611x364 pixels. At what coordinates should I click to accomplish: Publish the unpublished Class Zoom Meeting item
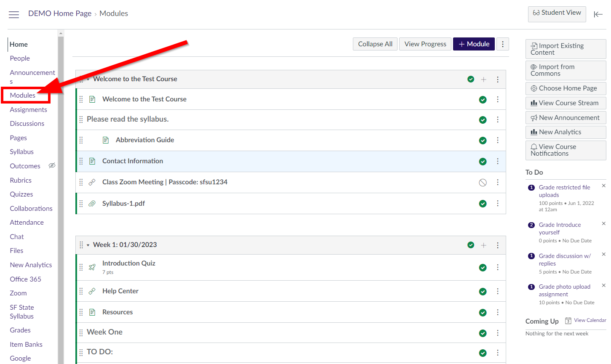pyautogui.click(x=483, y=183)
